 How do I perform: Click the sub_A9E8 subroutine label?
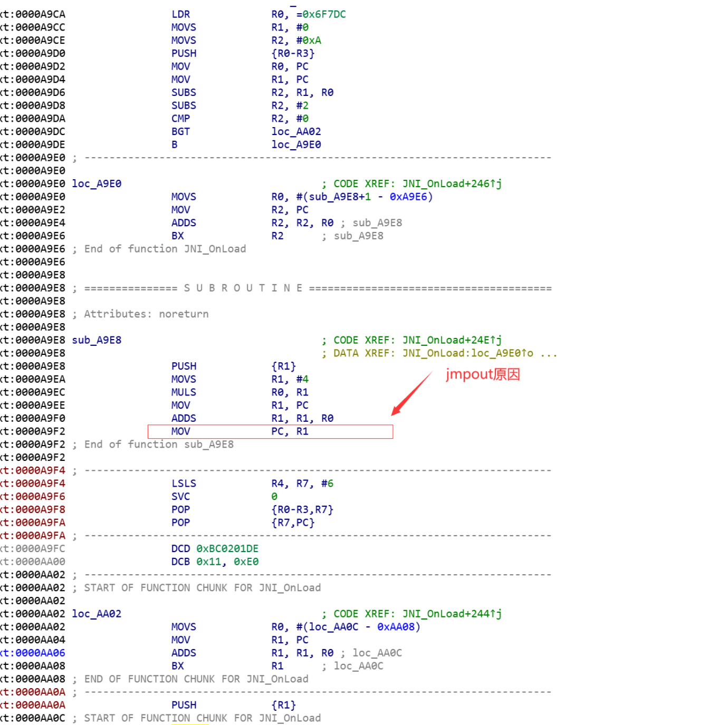pos(97,340)
